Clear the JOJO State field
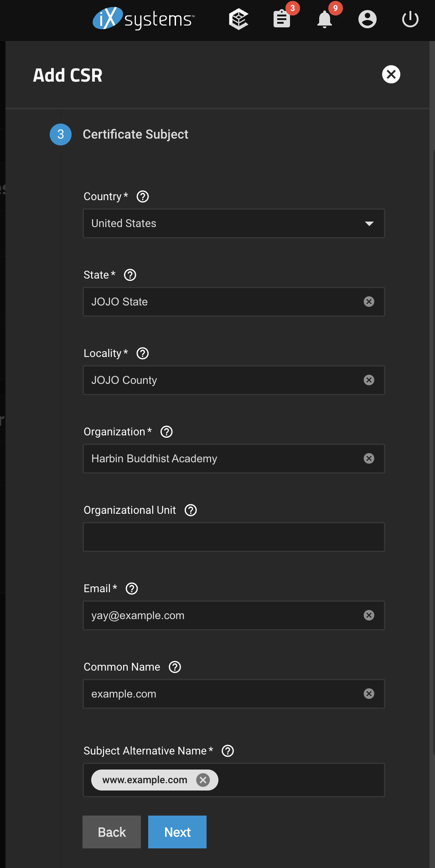The image size is (435, 868). click(x=369, y=302)
